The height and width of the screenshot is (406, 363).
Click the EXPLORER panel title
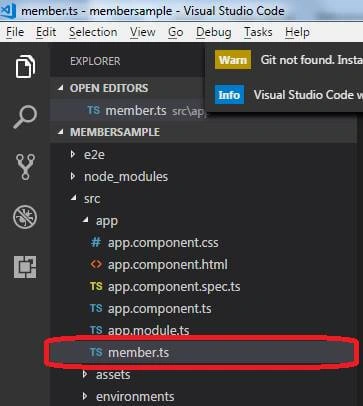(95, 61)
